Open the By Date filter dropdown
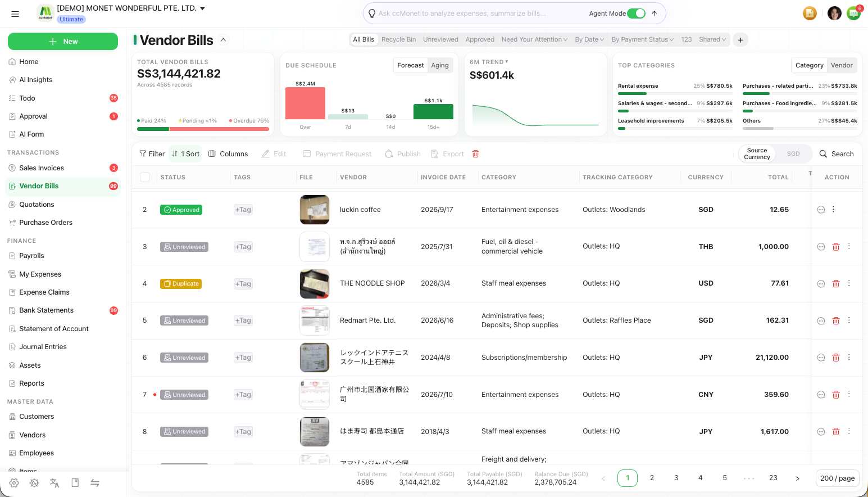The height and width of the screenshot is (497, 868). tap(589, 39)
